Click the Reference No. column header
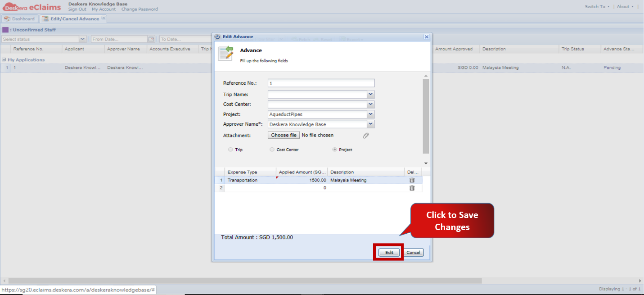The image size is (644, 295). [x=36, y=49]
